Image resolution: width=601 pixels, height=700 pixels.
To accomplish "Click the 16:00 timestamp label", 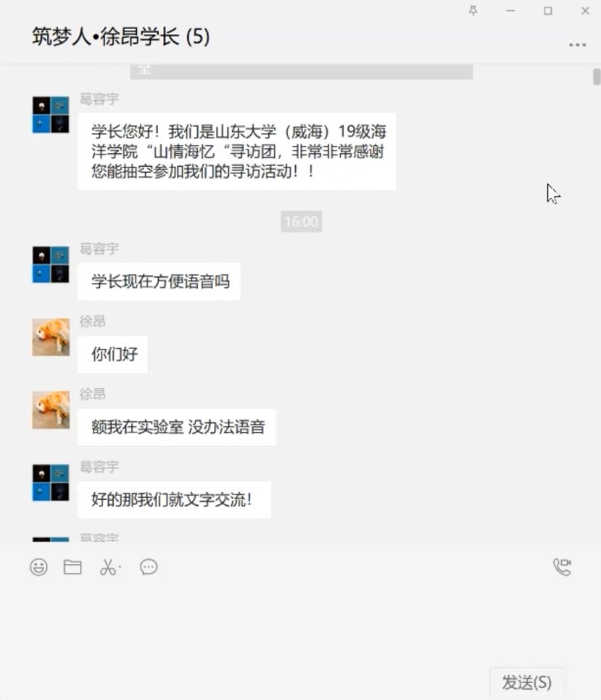I will (x=301, y=221).
